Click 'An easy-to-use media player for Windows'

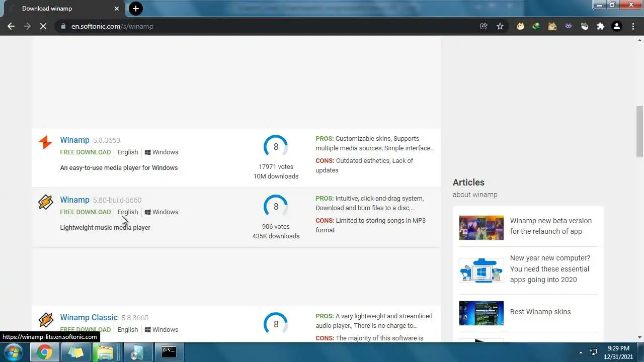[119, 168]
